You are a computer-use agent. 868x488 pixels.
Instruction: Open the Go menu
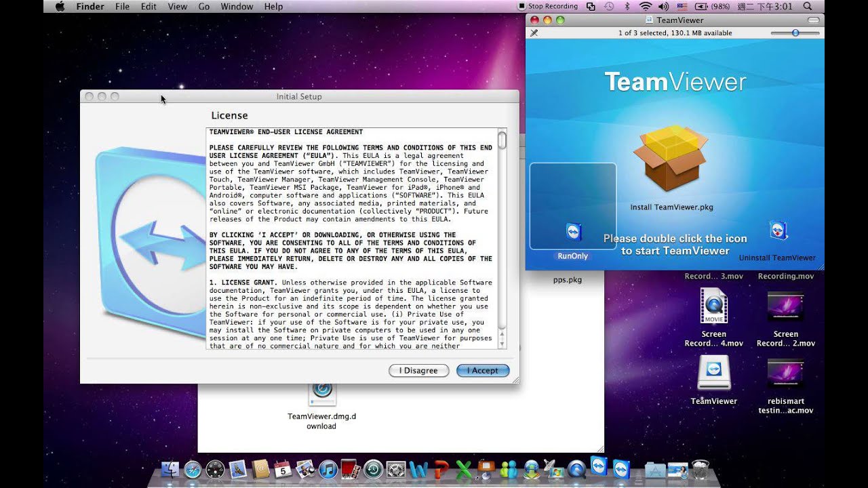pos(204,7)
